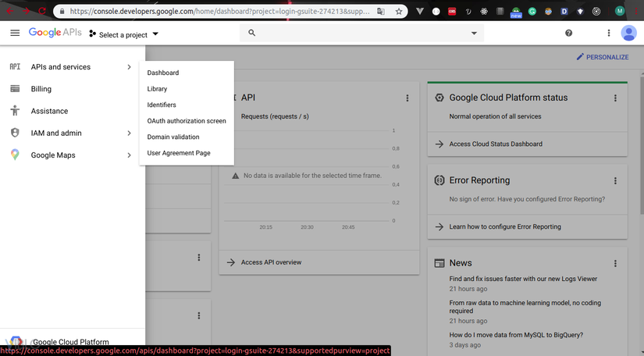Click Access Cloud Status Dashboard link
Viewport: 644px width, 356px height.
click(496, 144)
